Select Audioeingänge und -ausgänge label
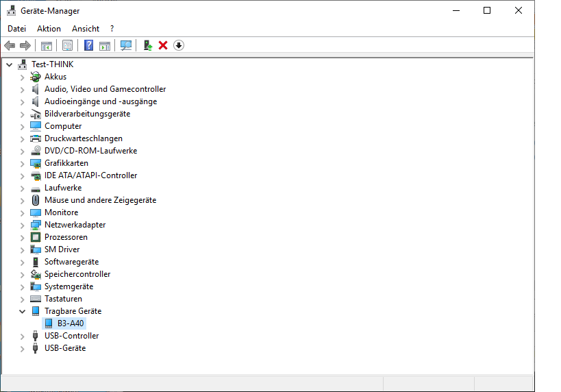The height and width of the screenshot is (392, 561). tap(101, 101)
